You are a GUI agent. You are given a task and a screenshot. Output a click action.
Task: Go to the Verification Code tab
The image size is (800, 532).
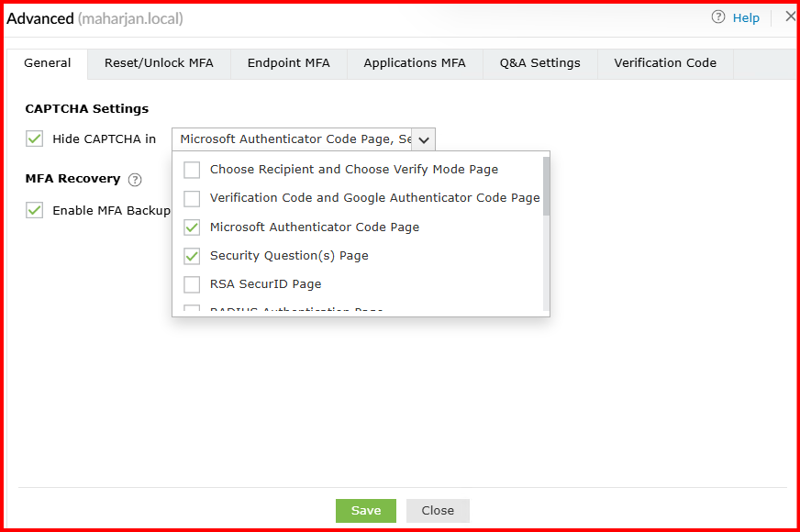click(665, 63)
